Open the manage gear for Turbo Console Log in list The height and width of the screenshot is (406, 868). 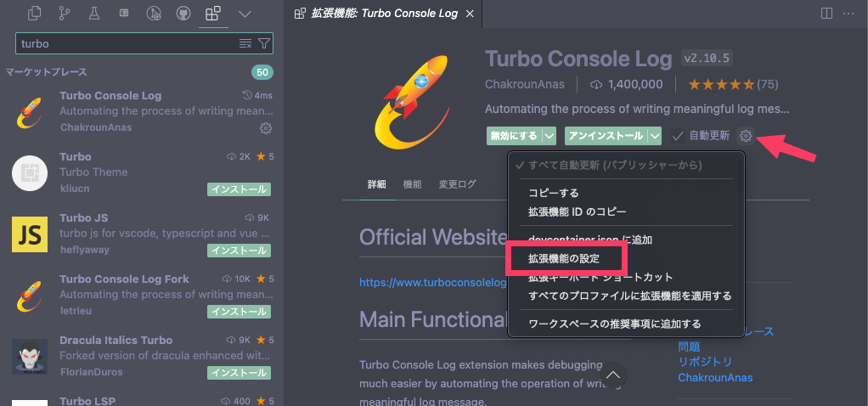(x=266, y=128)
